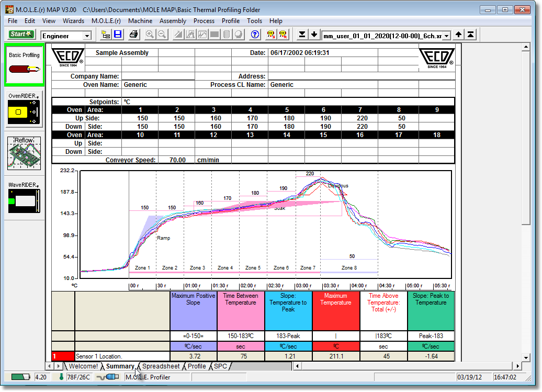
Task: Open the M.O.L.E.(r) menu
Action: click(x=106, y=21)
